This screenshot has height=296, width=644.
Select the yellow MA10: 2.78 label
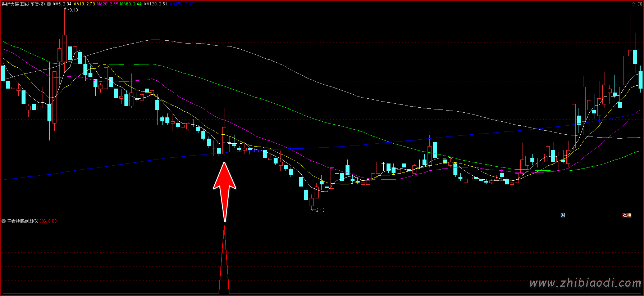[x=84, y=4]
